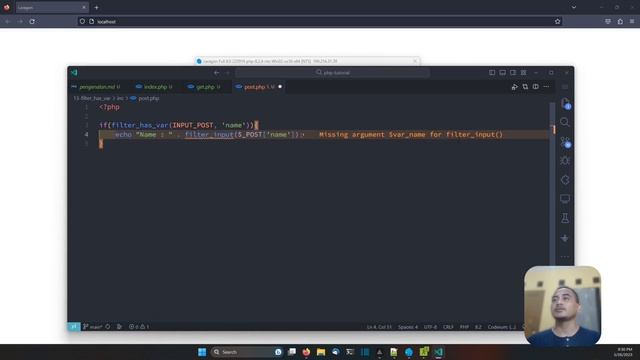640x360 pixels.
Task: Click the taskbar clock showing date and time
Action: [624, 352]
